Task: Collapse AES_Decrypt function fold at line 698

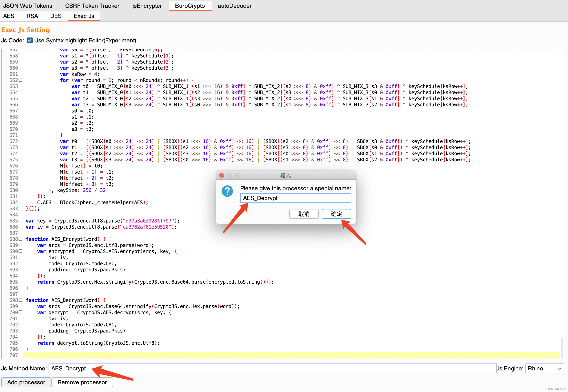Action: point(21,300)
